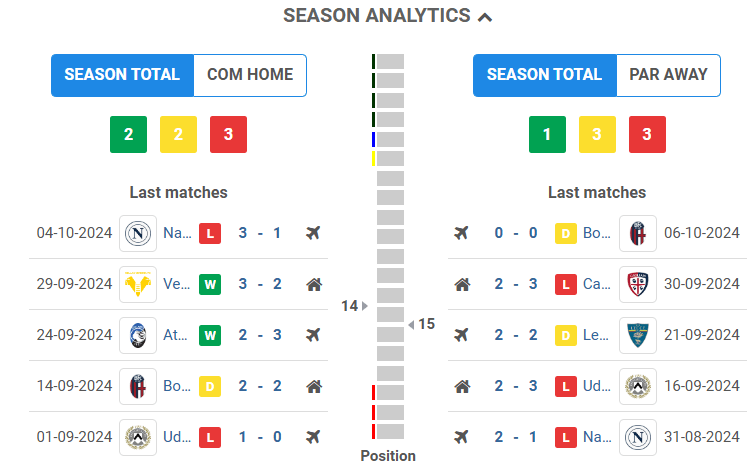Switch to the COM HOME tab
The image size is (753, 465).
[250, 75]
